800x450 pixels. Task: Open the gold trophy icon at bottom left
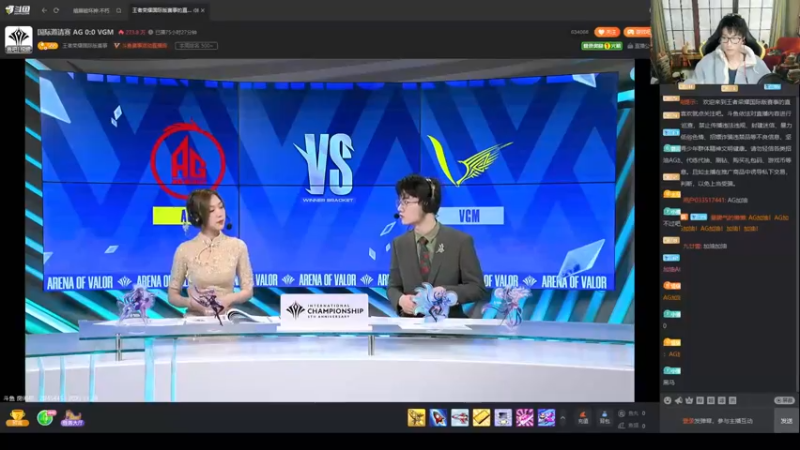[17, 418]
